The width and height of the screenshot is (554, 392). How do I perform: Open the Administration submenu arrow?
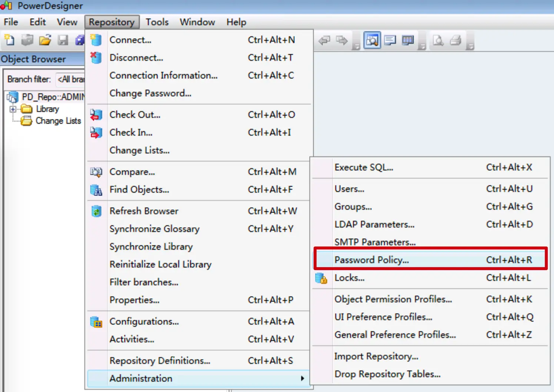[303, 378]
